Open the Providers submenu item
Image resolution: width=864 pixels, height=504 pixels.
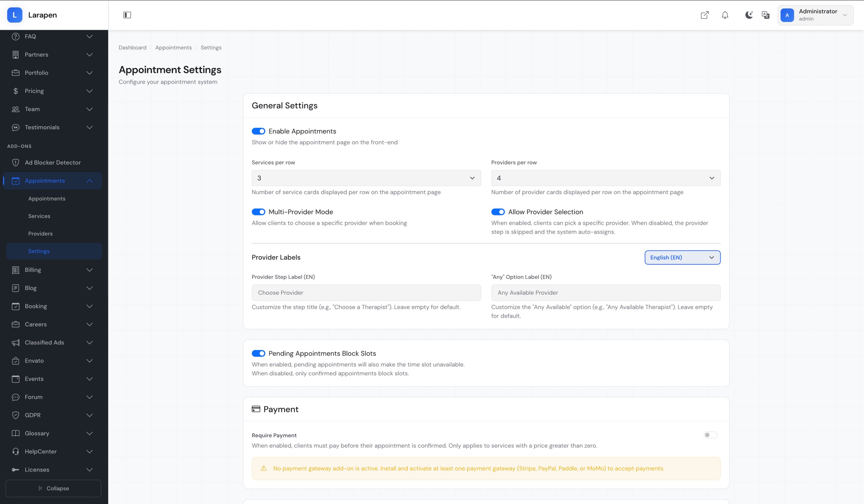40,234
